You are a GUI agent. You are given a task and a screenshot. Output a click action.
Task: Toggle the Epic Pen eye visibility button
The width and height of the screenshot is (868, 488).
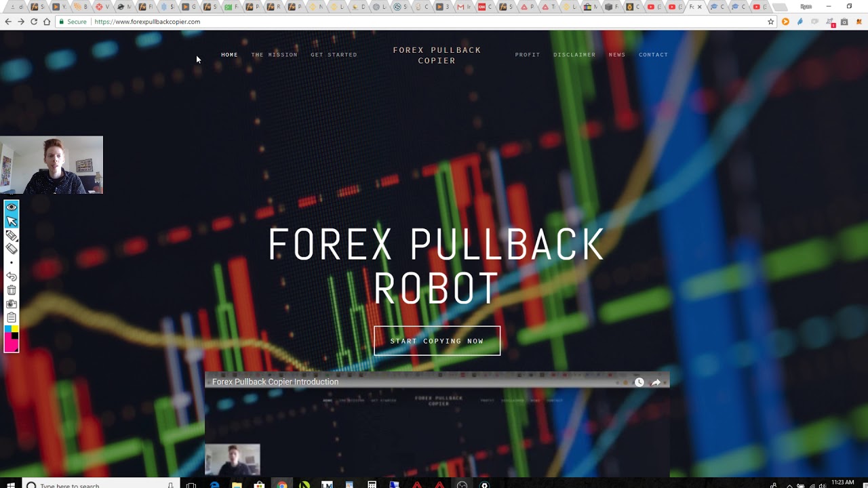(x=12, y=207)
